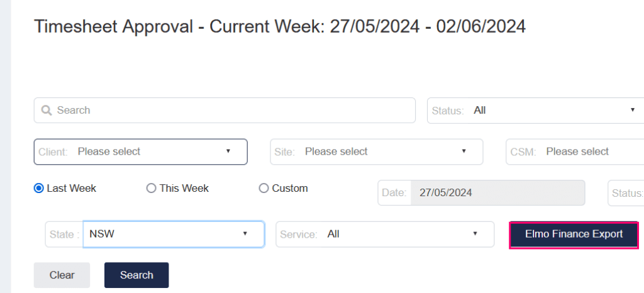
Task: Select the Last Week radio button
Action: click(x=39, y=188)
